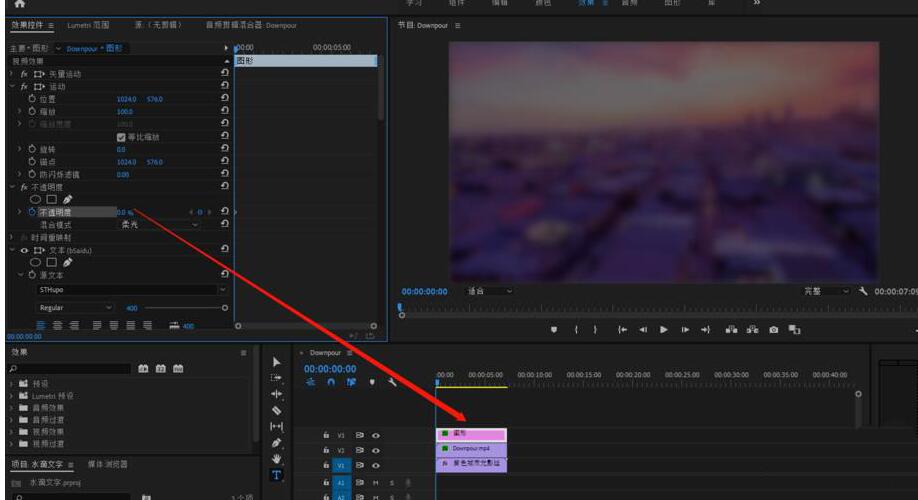Toggle linked selection in timeline
This screenshot has height=500, width=918.
coord(351,382)
